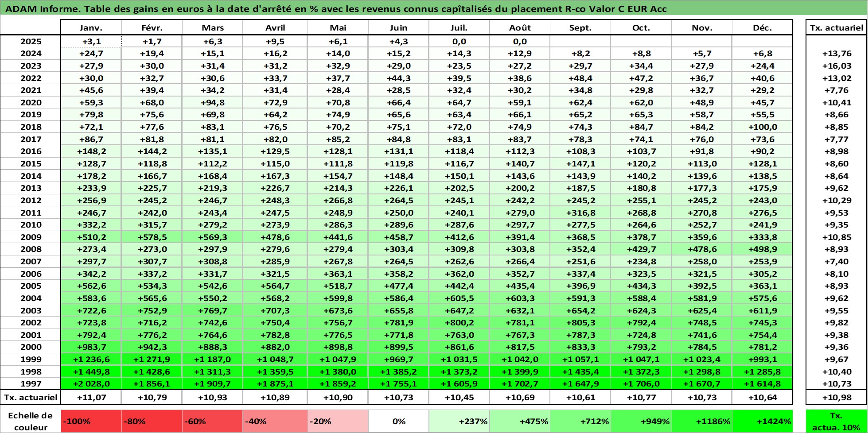The image size is (868, 433).
Task: Select the +605,5 cell in Juil. 2004
Action: (459, 298)
